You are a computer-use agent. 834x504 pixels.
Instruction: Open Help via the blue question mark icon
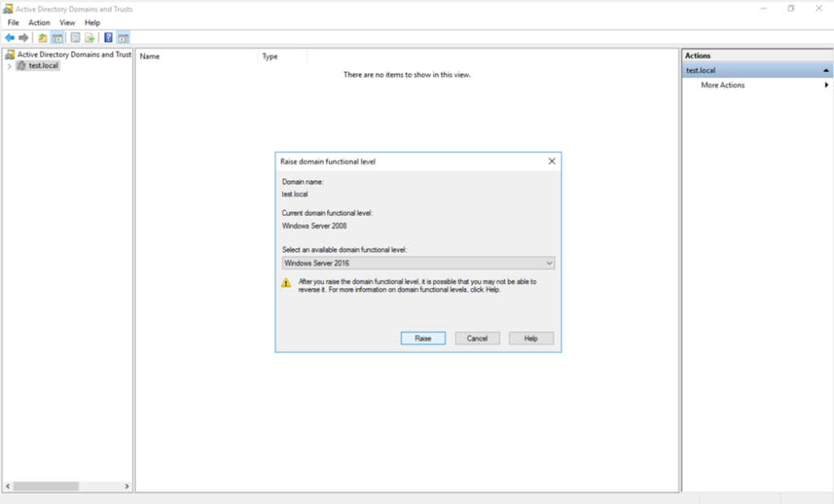click(108, 37)
